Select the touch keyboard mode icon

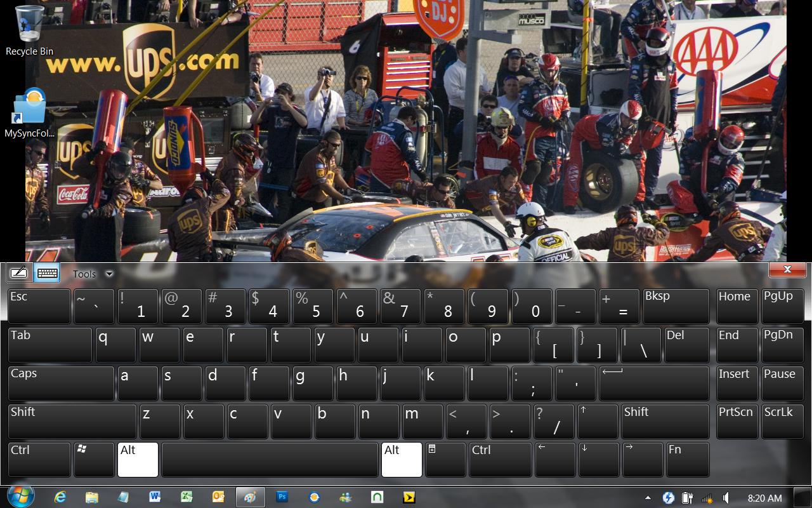click(48, 273)
